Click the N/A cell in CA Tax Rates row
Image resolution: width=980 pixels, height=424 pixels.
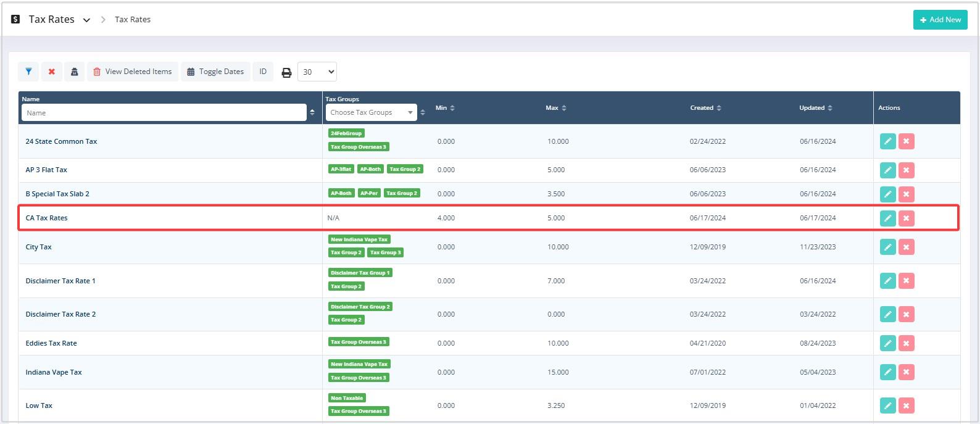pos(333,218)
